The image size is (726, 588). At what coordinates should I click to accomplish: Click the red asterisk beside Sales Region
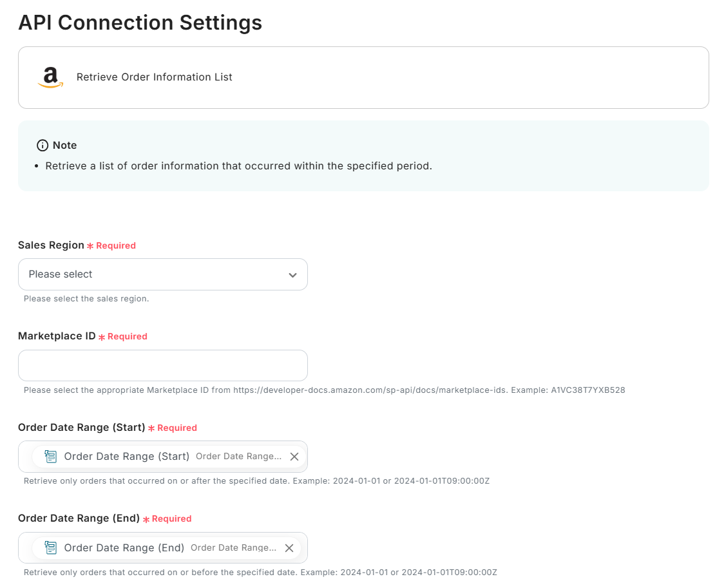(90, 246)
